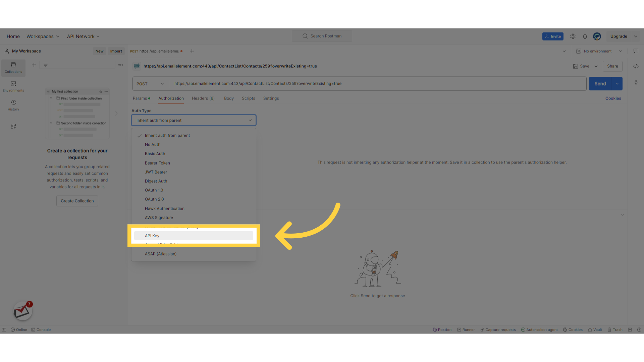Open the API Network dropdown

(83, 37)
